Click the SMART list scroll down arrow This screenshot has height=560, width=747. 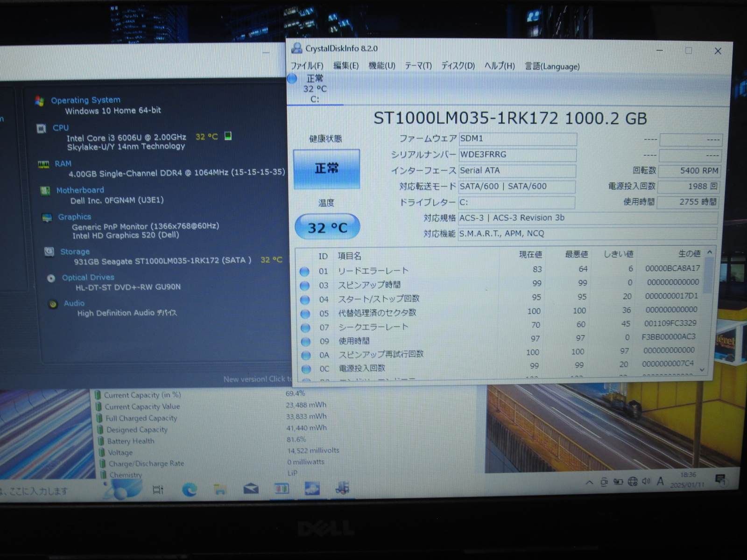pos(702,370)
